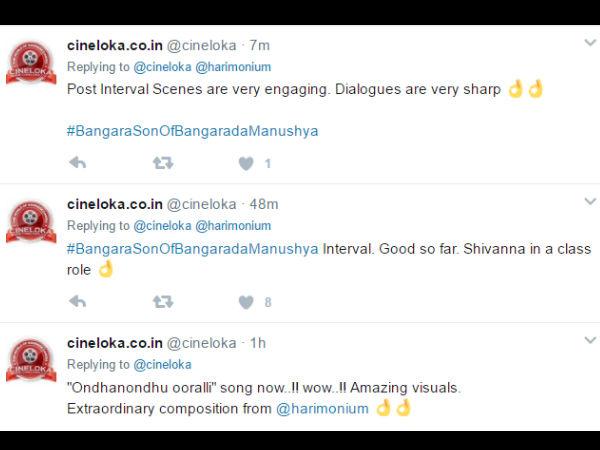Retweet the Interval Good so far tweet
This screenshot has width=600, height=450.
coord(163,302)
